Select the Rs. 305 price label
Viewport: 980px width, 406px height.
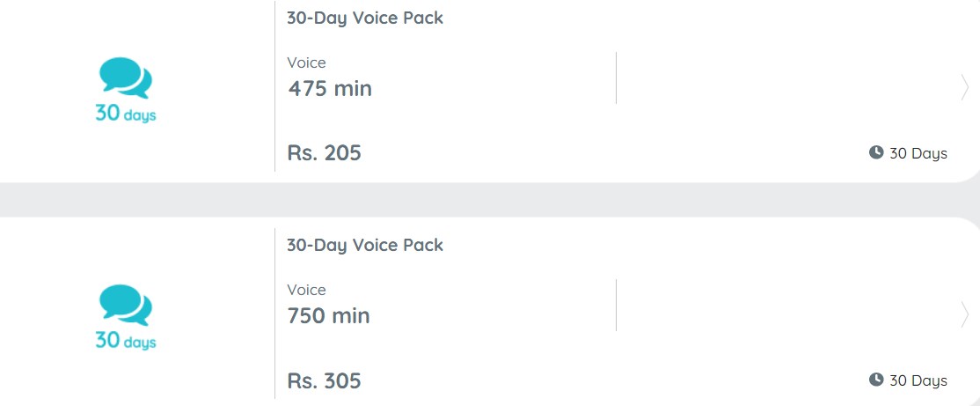(x=325, y=381)
